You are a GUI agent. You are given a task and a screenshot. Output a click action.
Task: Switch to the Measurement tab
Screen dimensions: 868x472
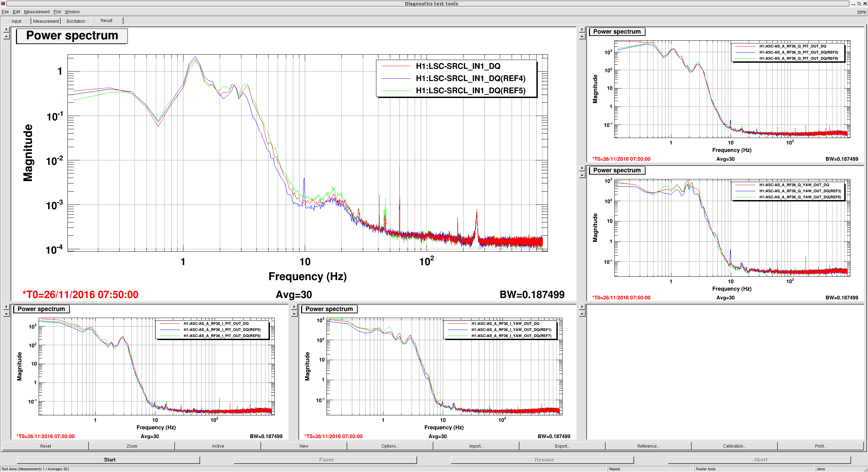click(46, 21)
